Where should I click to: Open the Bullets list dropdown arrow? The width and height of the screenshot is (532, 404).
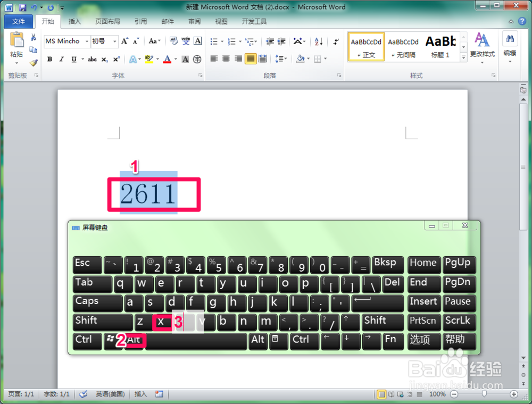[x=222, y=41]
